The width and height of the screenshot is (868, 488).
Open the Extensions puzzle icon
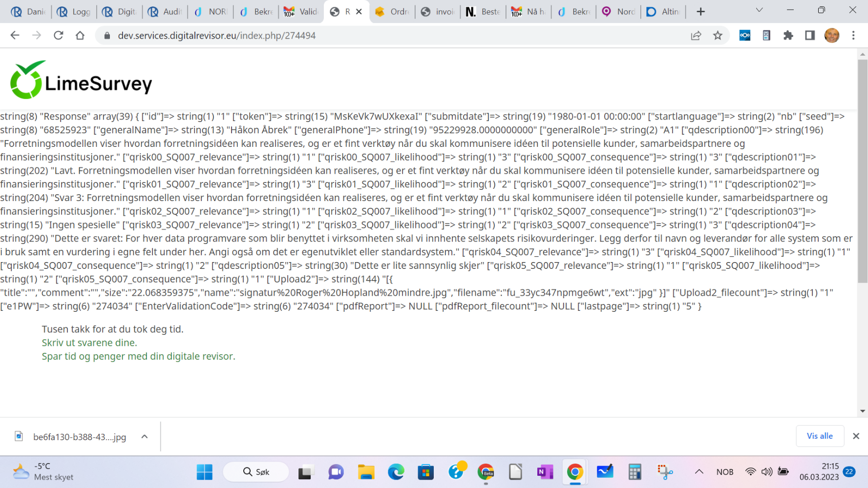788,35
